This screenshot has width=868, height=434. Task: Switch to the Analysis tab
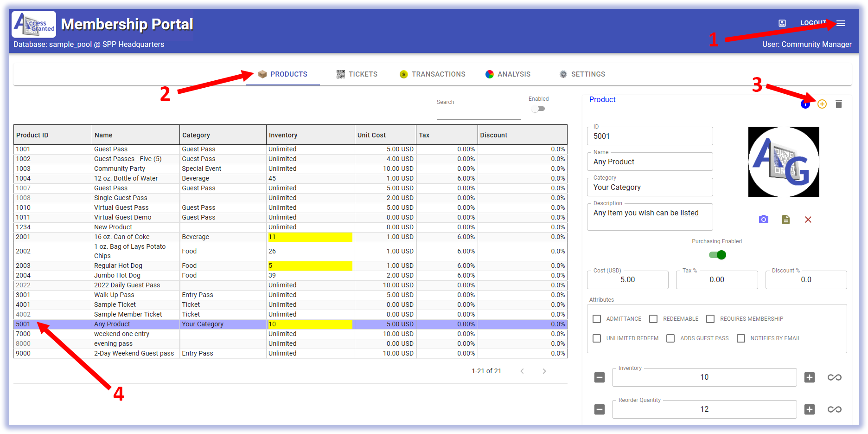[x=508, y=74]
